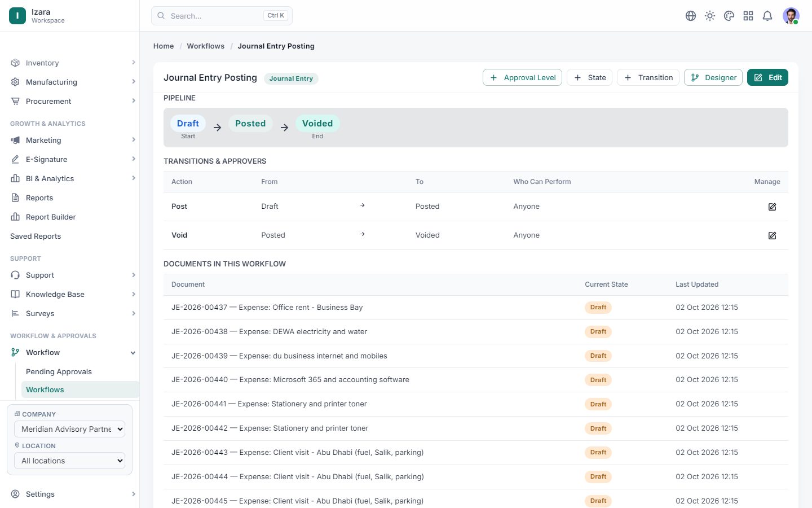Open Report Builder menu item
The height and width of the screenshot is (508, 812).
point(51,217)
